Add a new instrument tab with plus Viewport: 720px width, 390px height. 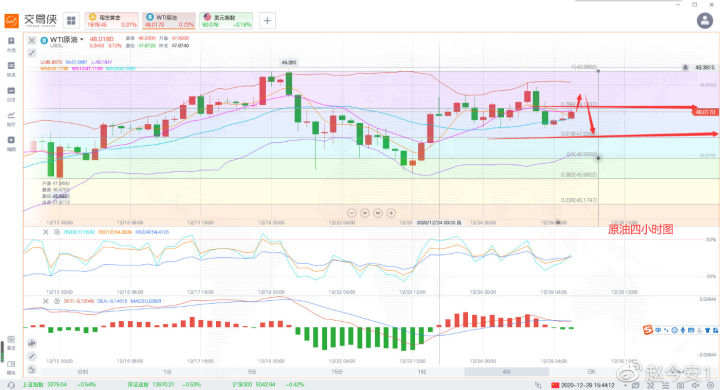coord(267,21)
